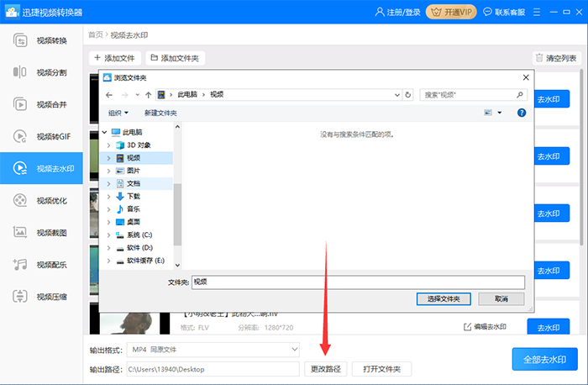This screenshot has width=588, height=385.
Task: Open 视频转换 in the left sidebar
Action: click(41, 40)
